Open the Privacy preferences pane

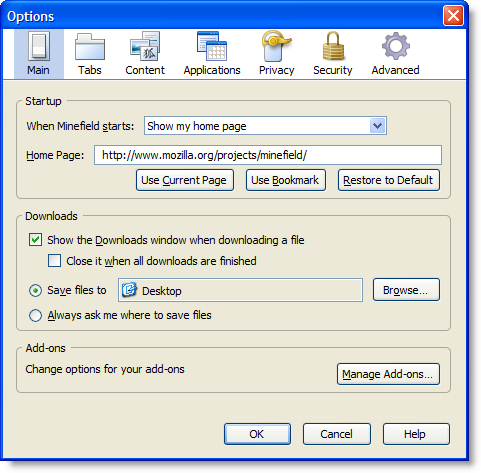coord(276,54)
